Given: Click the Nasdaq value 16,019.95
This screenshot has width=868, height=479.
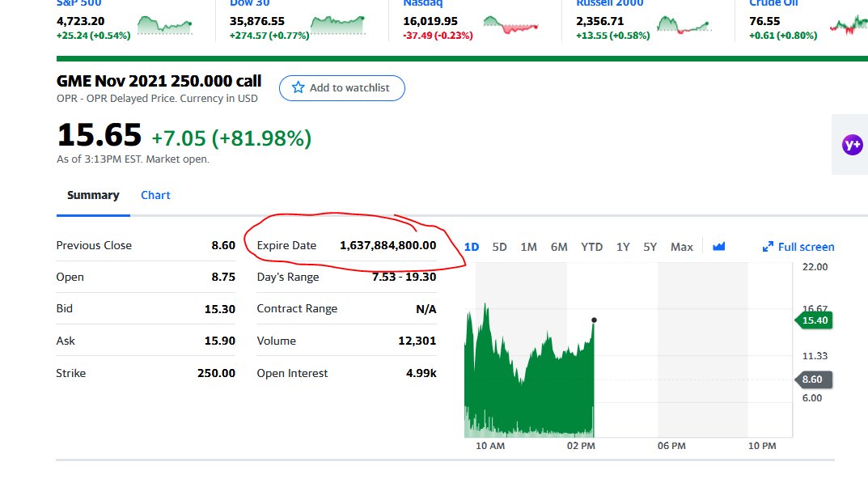Looking at the screenshot, I should (x=430, y=22).
